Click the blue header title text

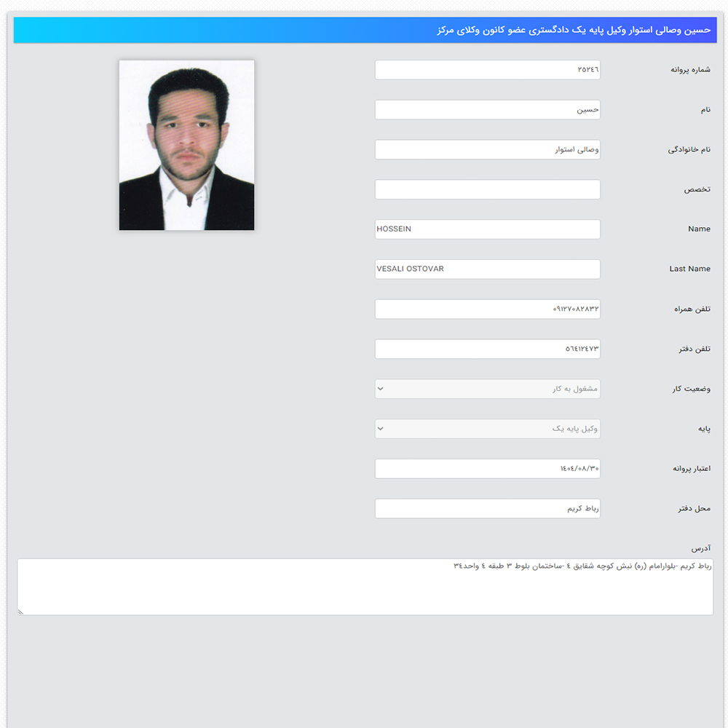click(574, 30)
